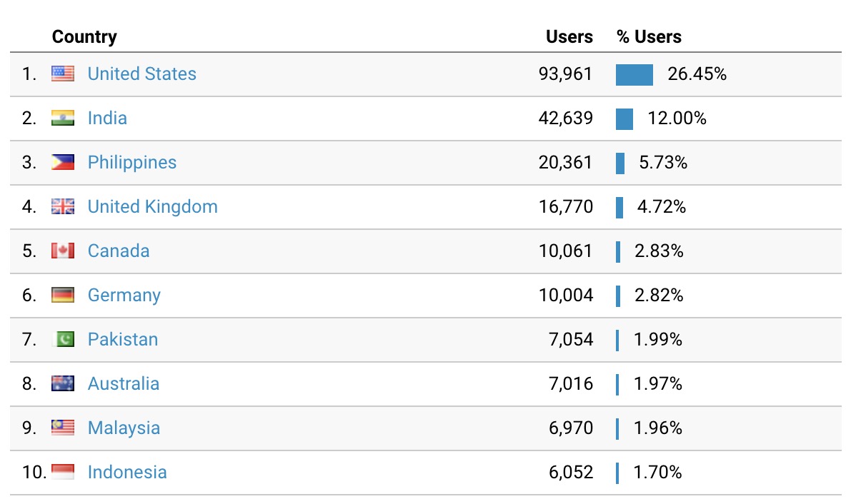The image size is (856, 504).
Task: Click the Malaysia flag icon
Action: pyautogui.click(x=63, y=428)
